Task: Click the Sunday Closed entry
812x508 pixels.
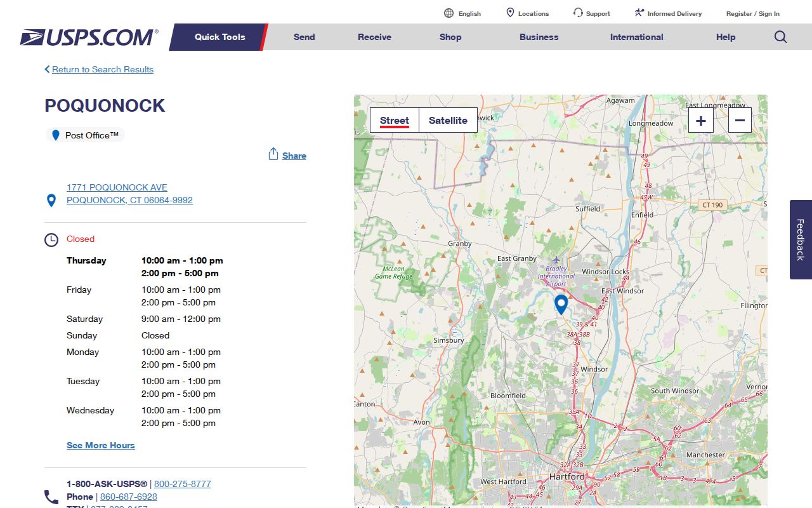Action: pos(155,335)
